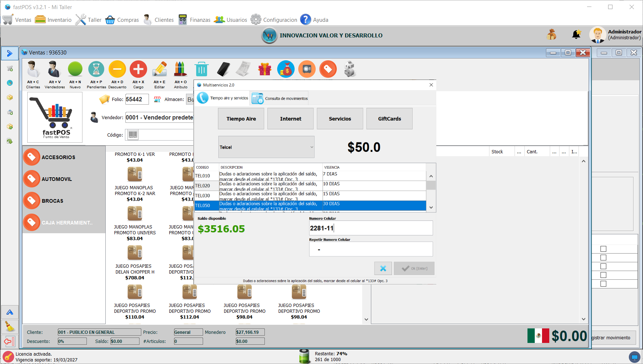The height and width of the screenshot is (364, 643).
Task: Check the first checkbox in right panel
Action: tap(603, 249)
